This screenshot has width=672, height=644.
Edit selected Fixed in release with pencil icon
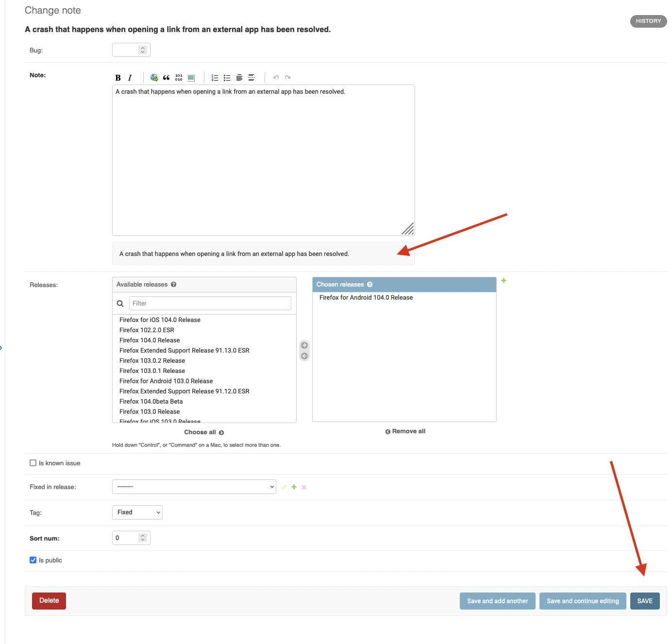(x=284, y=487)
